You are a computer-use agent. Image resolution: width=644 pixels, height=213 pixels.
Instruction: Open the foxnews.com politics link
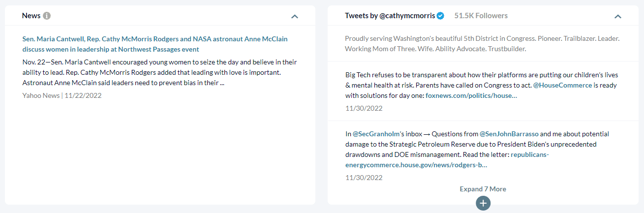[471, 95]
